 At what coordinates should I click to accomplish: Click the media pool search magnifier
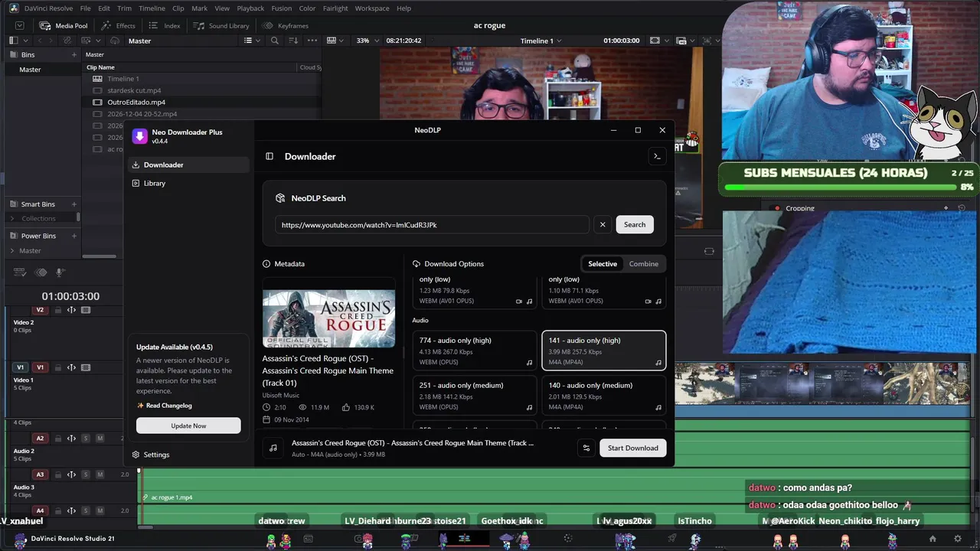(x=275, y=41)
